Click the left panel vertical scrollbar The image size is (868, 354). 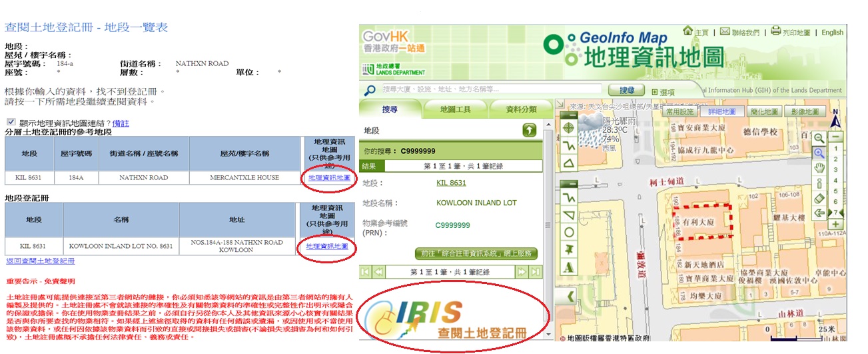tap(548, 230)
